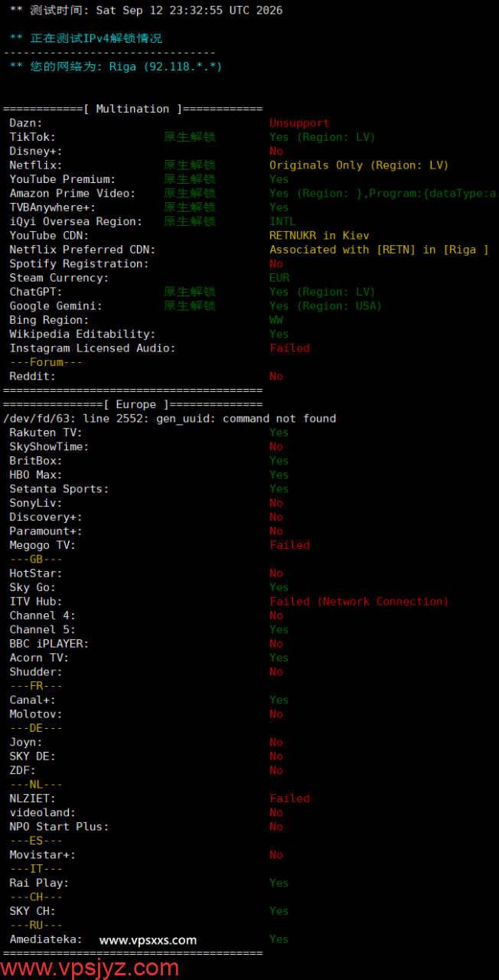Select the 'Unsupport' result for Dazn

point(299,123)
